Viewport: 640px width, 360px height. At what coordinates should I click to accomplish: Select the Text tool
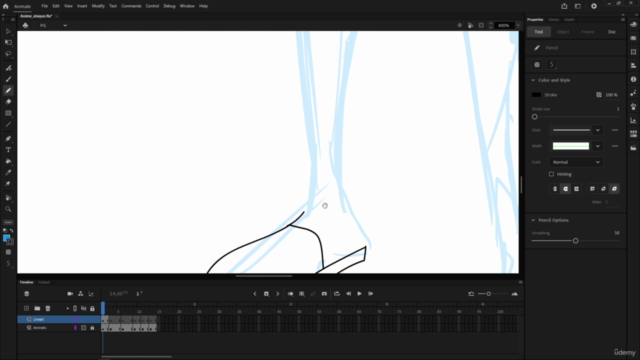pos(8,150)
